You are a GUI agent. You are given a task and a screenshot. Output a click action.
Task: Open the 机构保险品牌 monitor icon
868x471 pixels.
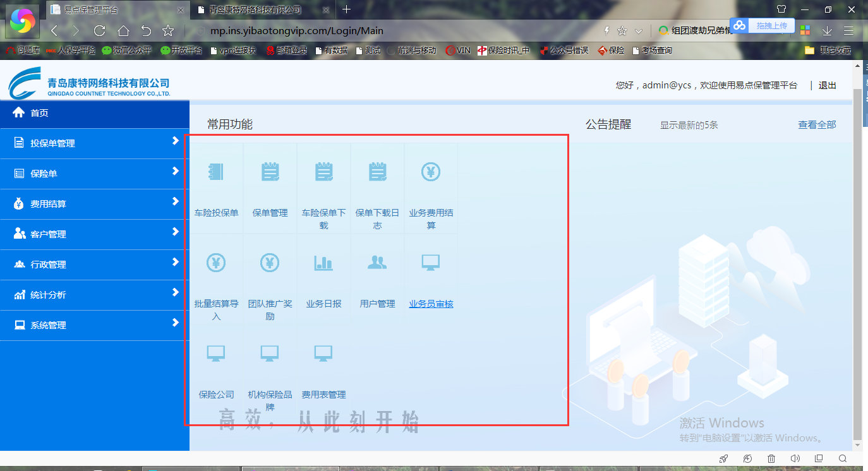tap(270, 354)
